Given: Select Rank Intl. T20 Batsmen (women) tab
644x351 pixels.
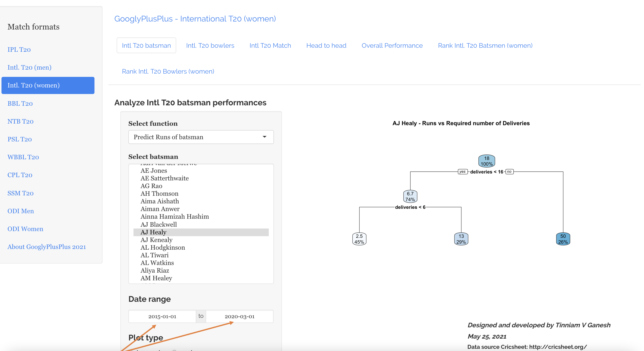Looking at the screenshot, I should coord(485,46).
